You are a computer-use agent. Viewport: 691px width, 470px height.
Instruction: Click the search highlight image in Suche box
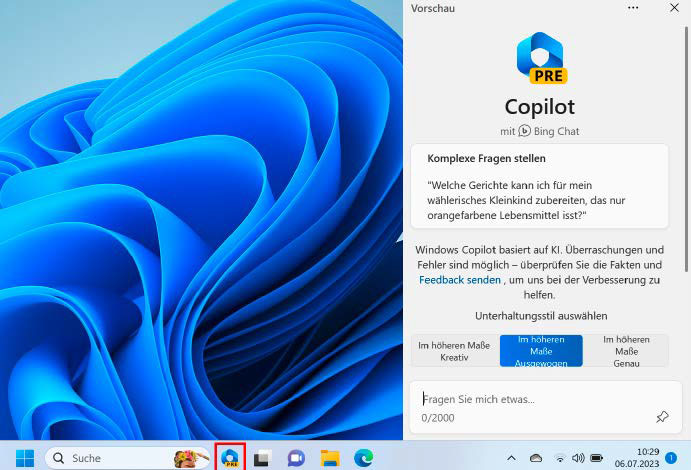191,458
